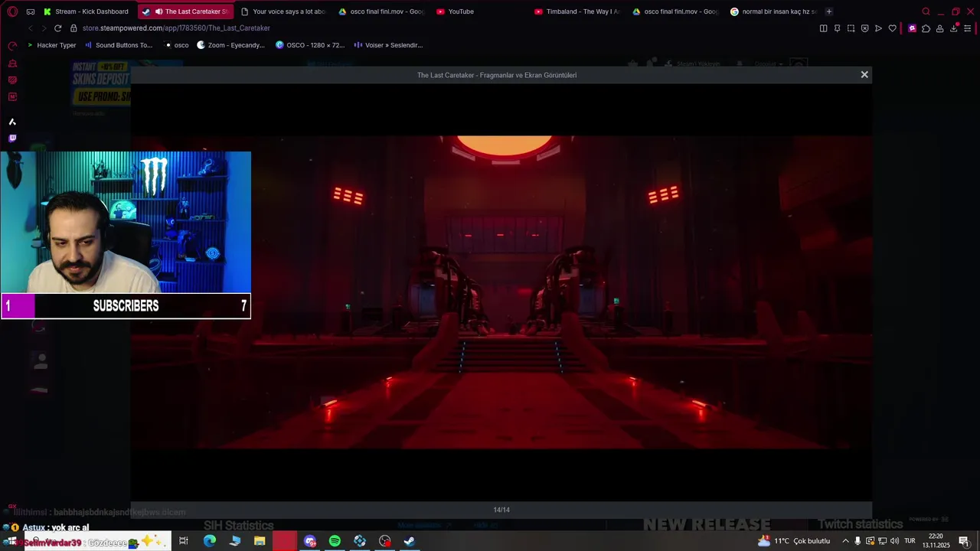Switch to normal bir insan Google tab

pos(773,11)
